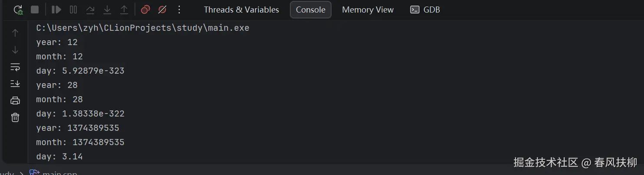This screenshot has height=175, width=644.
Task: Select the Console tab
Action: 310,10
